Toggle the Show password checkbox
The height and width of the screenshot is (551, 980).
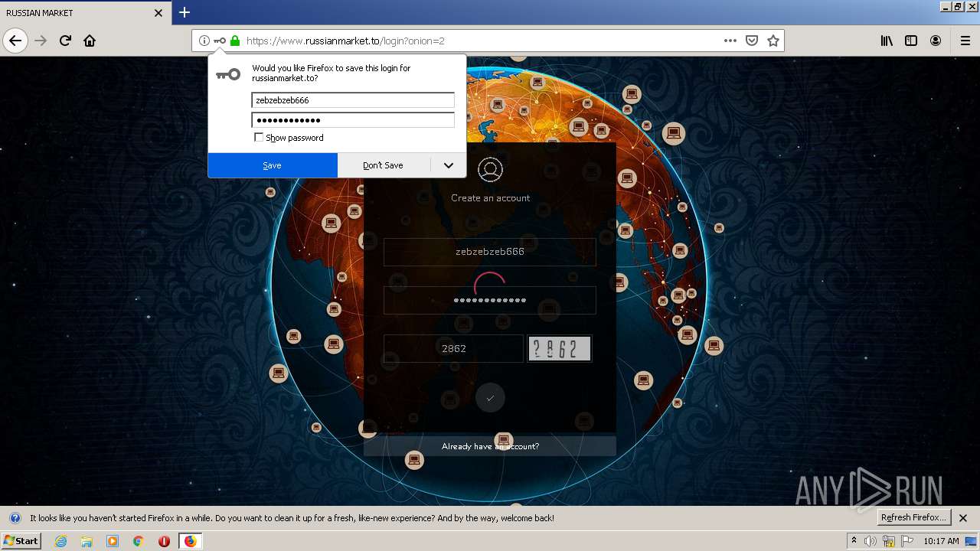[x=259, y=138]
